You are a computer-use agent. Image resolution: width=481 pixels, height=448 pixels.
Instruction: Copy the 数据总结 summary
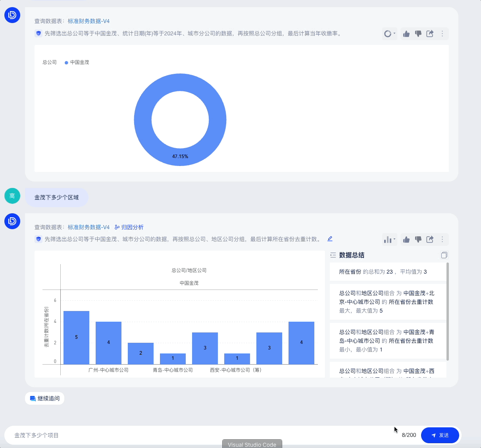tap(444, 255)
